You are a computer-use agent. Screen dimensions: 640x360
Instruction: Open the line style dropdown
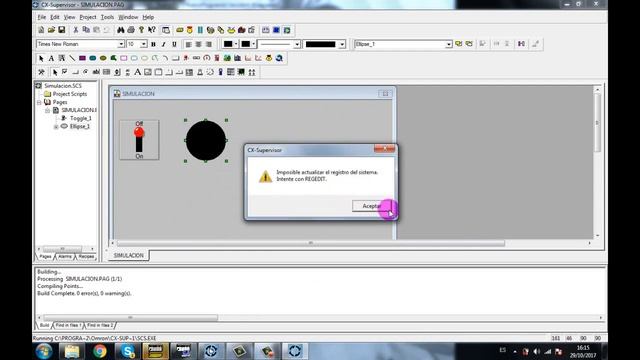297,44
